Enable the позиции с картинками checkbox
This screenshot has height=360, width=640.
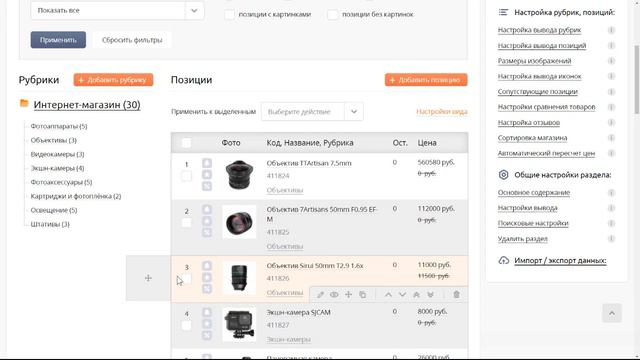click(230, 14)
